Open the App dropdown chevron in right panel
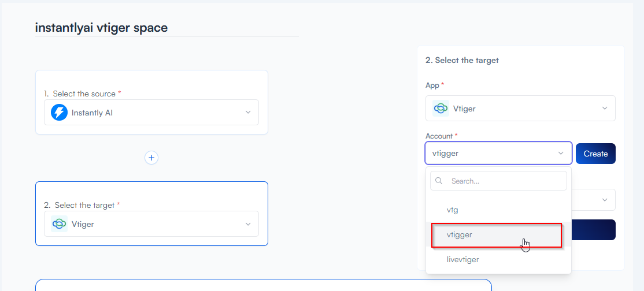This screenshot has width=644, height=291. pos(605,109)
